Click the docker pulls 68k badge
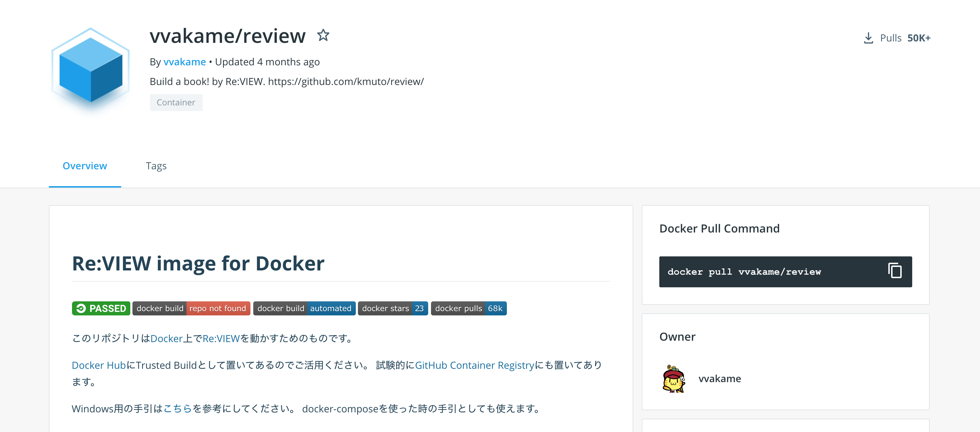The width and height of the screenshot is (980, 432). click(x=469, y=308)
